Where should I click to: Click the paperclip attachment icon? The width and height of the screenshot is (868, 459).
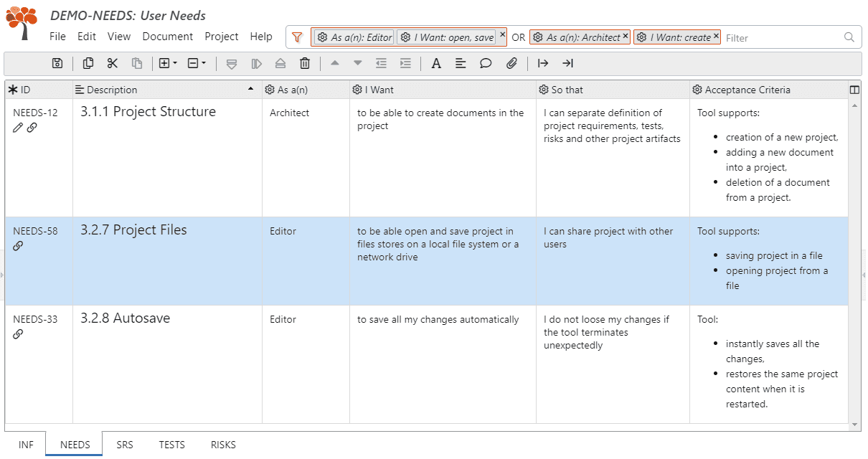click(511, 64)
